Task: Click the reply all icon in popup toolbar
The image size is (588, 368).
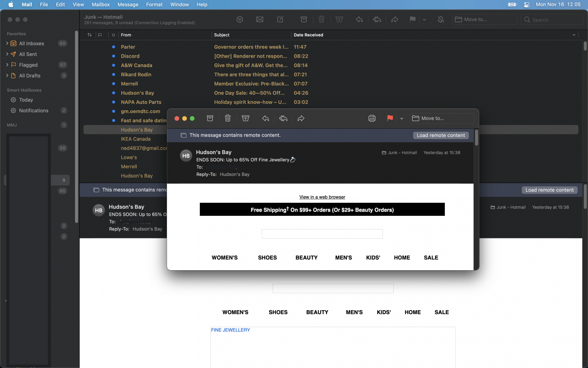Action: tap(283, 118)
